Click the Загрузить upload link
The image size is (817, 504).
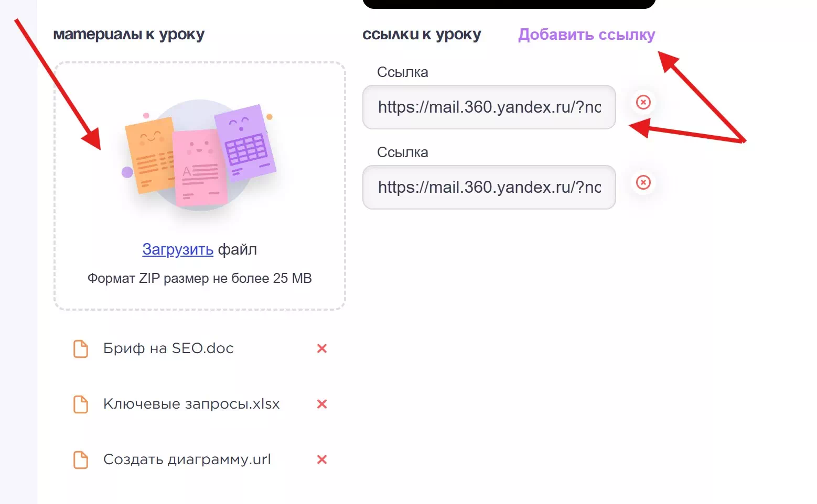pos(177,249)
